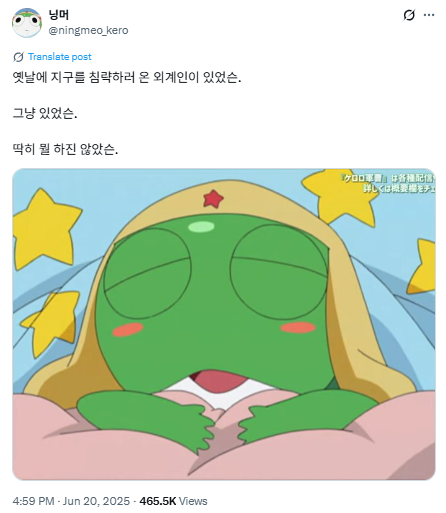Image resolution: width=446 pixels, height=513 pixels.
Task: Open the display name 닝머
Action: click(58, 15)
